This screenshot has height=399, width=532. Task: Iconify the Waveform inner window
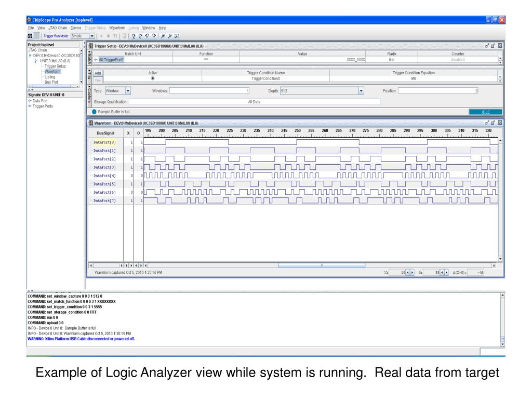tap(487, 123)
